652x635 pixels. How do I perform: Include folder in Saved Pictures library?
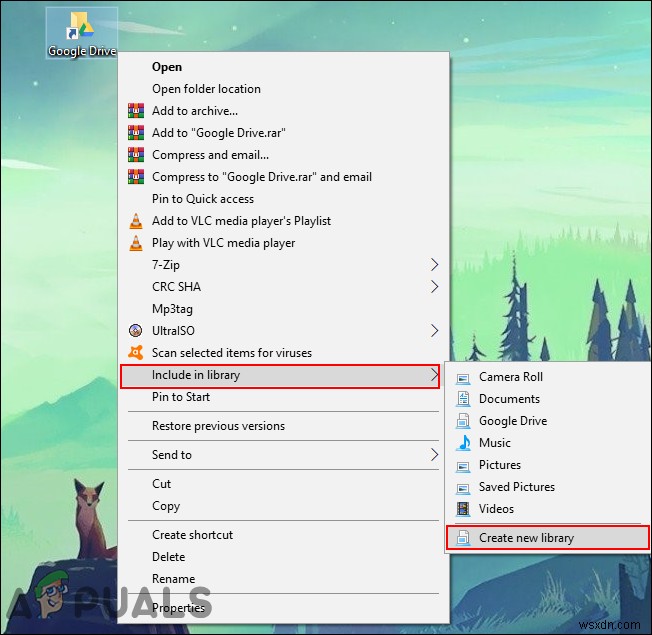[x=548, y=487]
